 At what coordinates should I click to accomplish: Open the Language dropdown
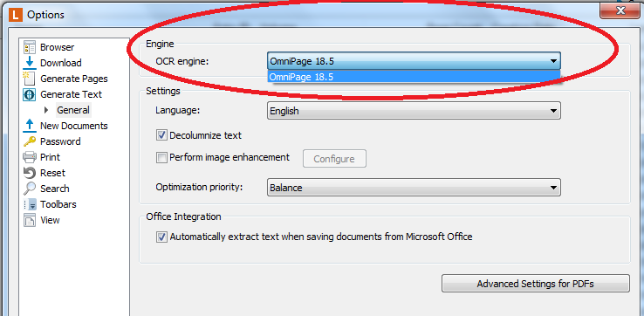pyautogui.click(x=414, y=111)
